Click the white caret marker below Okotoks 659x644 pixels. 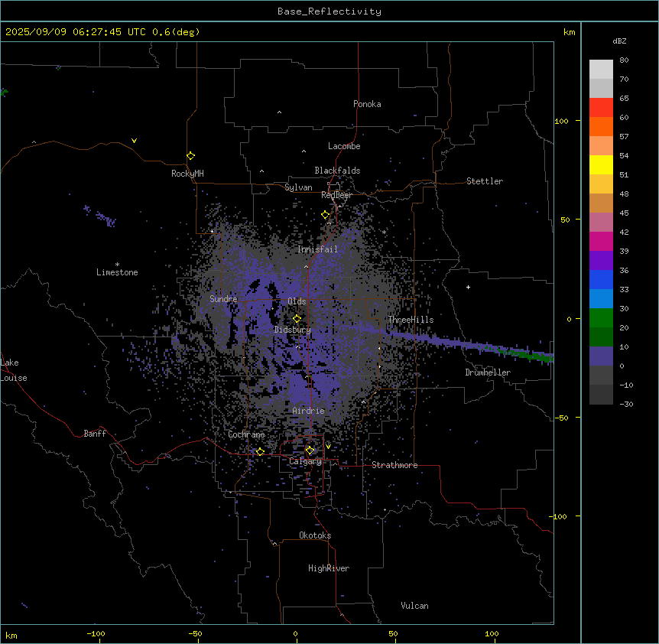point(275,544)
